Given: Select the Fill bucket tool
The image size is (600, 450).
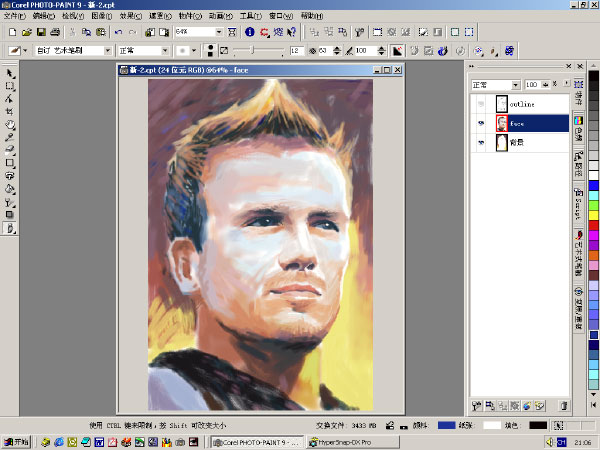Looking at the screenshot, I should 10,189.
